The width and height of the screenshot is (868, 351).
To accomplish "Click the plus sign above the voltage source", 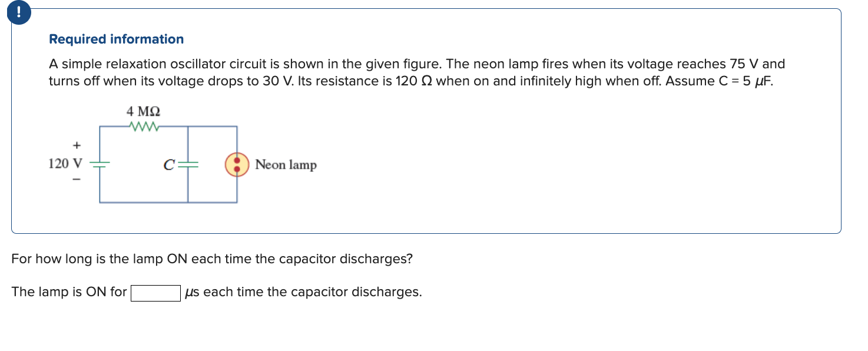I will (x=76, y=145).
